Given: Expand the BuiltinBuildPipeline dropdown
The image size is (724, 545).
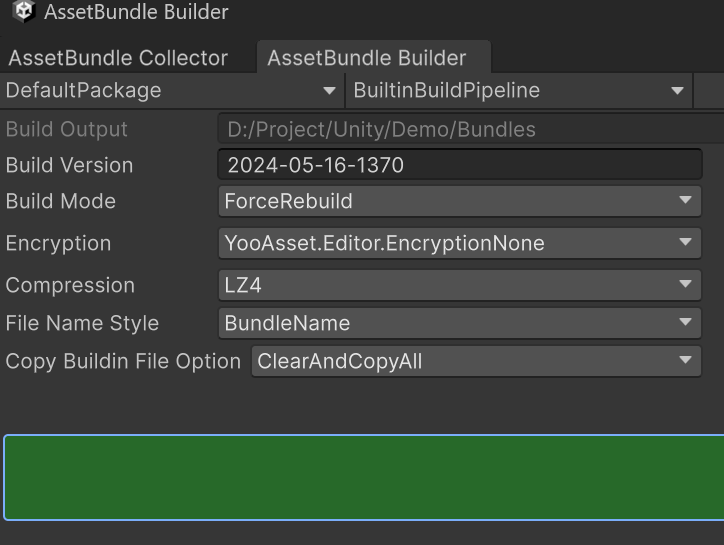Looking at the screenshot, I should 519,91.
